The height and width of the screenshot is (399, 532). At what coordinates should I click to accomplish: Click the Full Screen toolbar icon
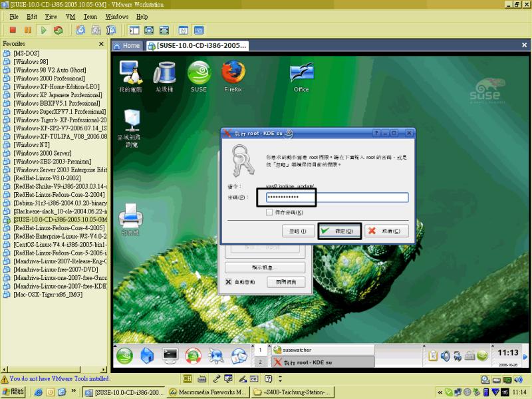point(149,30)
